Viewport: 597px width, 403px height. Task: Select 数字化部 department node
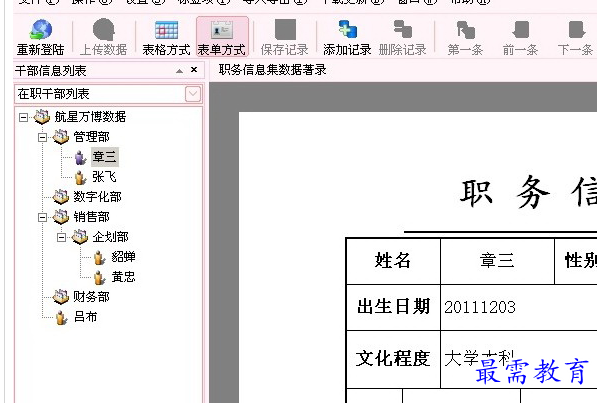97,197
